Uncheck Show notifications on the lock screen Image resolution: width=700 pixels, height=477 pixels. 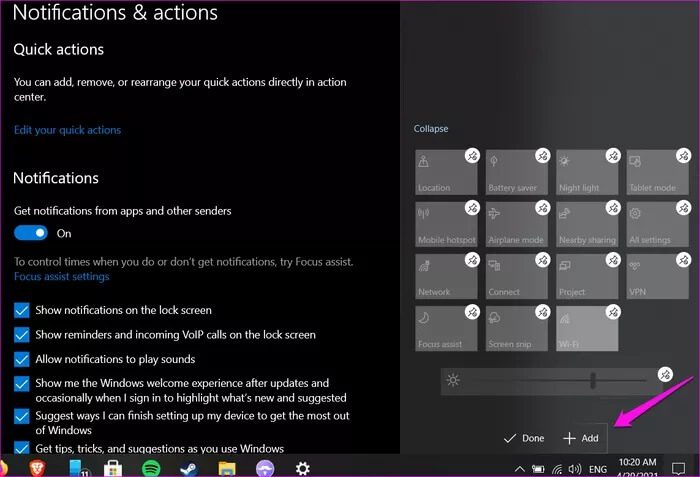click(x=21, y=310)
